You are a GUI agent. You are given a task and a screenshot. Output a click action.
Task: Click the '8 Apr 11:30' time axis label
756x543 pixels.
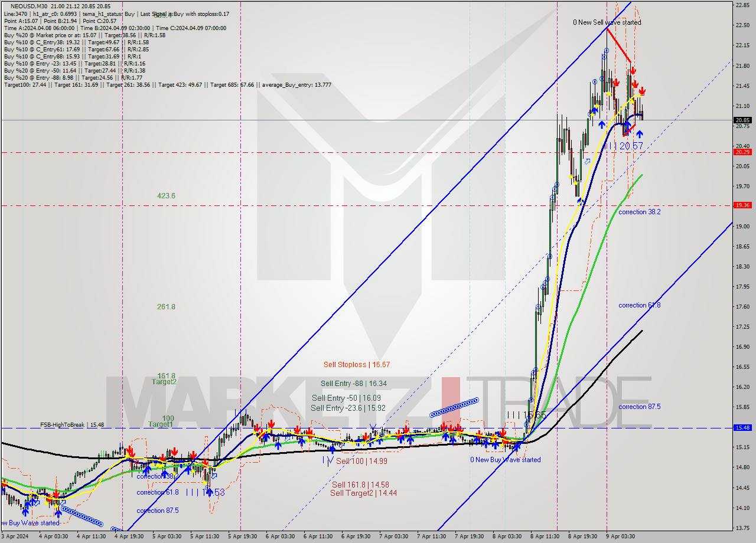[544, 537]
